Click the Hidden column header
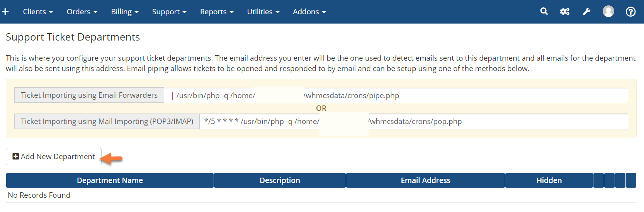Image resolution: width=644 pixels, height=212 pixels. click(x=549, y=180)
